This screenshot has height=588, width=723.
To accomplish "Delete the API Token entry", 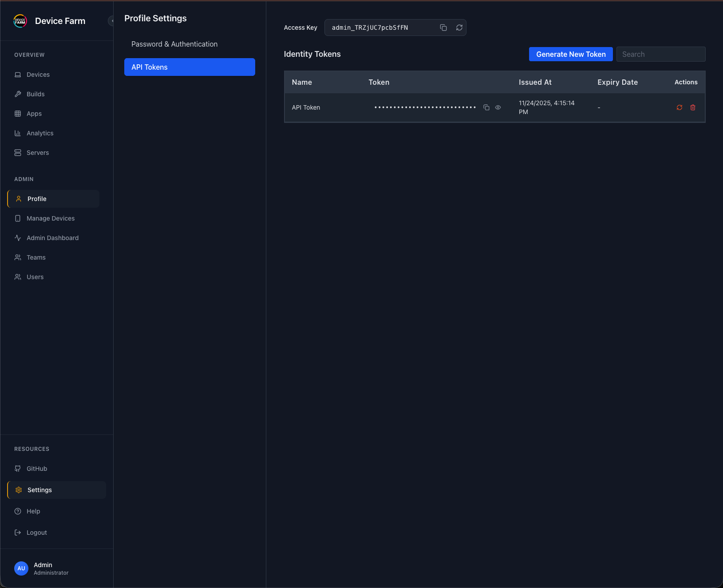I will coord(693,107).
